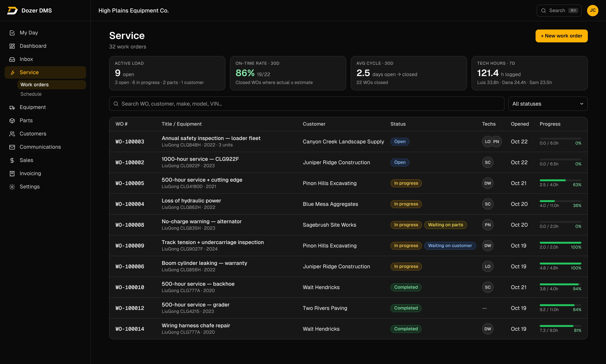Navigate to Invoicing in sidebar

point(45,174)
